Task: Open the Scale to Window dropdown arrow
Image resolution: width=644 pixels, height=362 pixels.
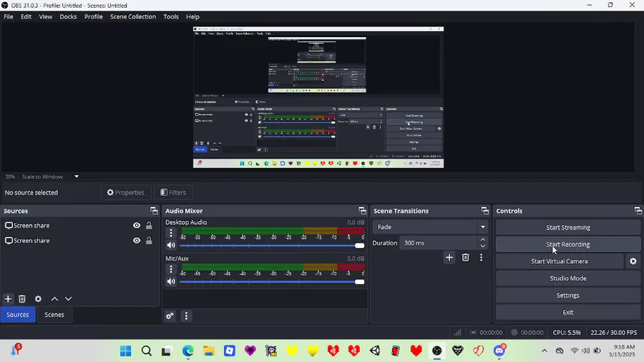Action: pyautogui.click(x=77, y=177)
